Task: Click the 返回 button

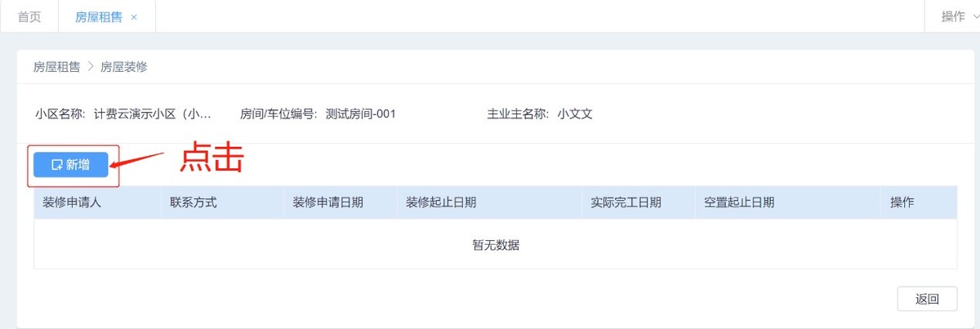Action: [x=927, y=299]
